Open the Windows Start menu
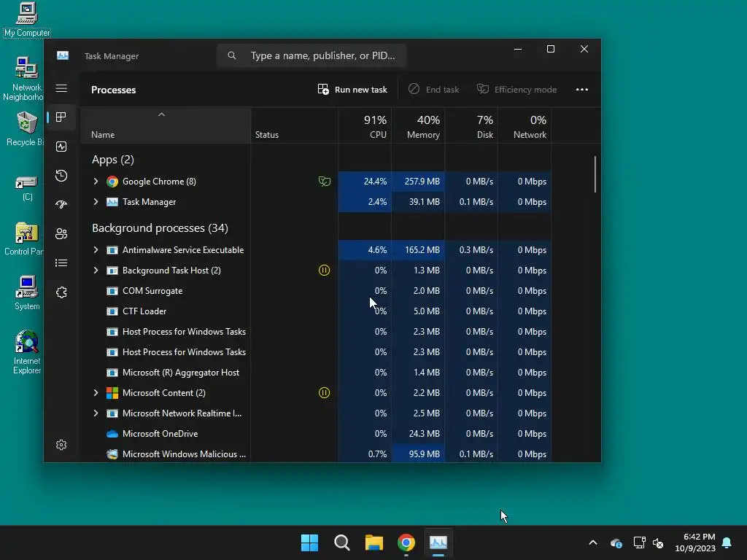Viewport: 747px width, 560px height. (309, 542)
